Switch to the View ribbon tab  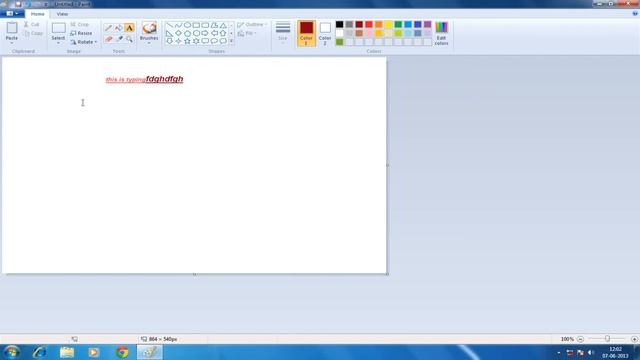[62, 14]
